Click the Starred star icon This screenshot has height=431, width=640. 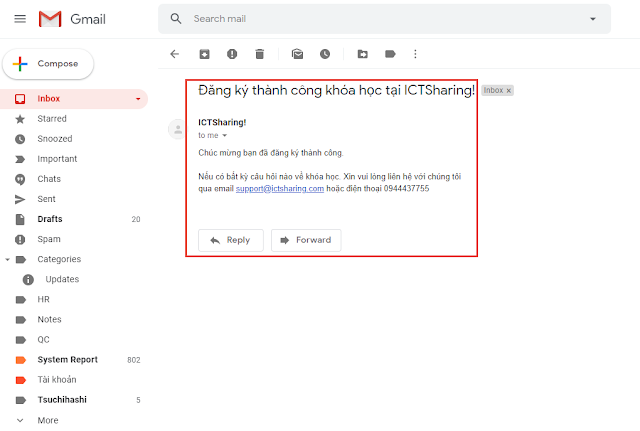[20, 119]
